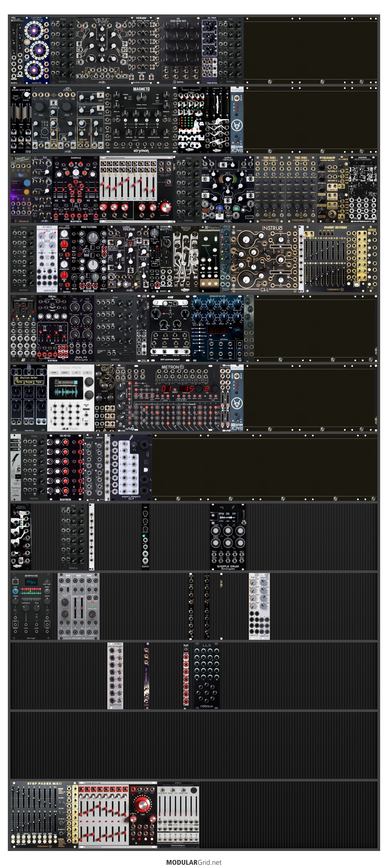Open the Instruo Cs-L oscillator module

point(265,259)
